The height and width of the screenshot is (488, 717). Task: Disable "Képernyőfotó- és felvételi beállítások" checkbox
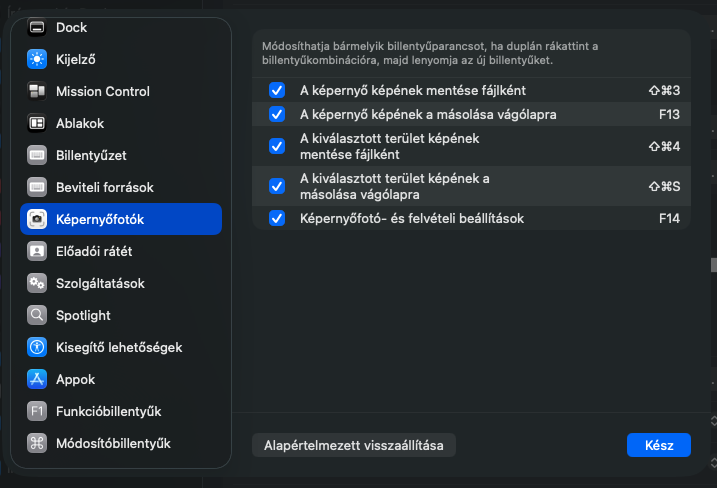tap(277, 218)
